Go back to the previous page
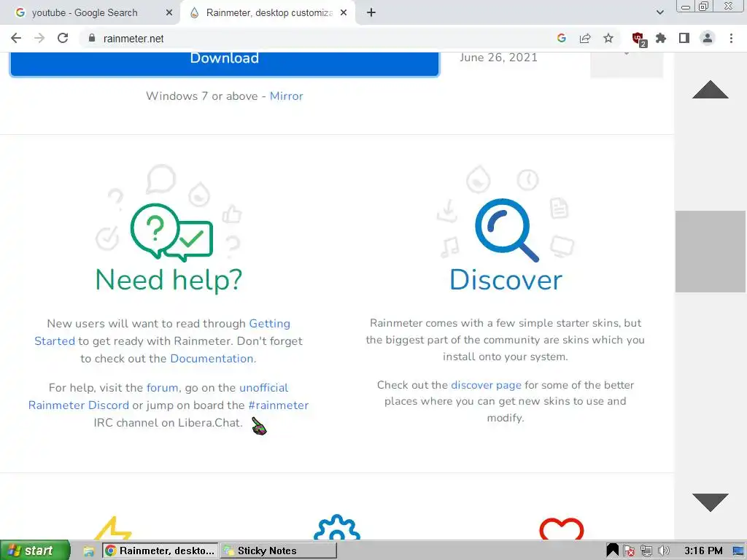Image resolution: width=747 pixels, height=560 pixels. 16,38
